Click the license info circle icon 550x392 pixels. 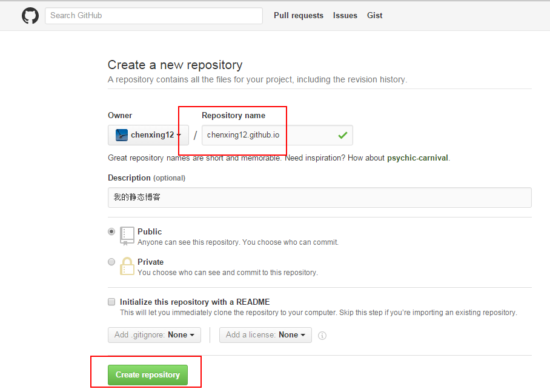[x=322, y=336]
